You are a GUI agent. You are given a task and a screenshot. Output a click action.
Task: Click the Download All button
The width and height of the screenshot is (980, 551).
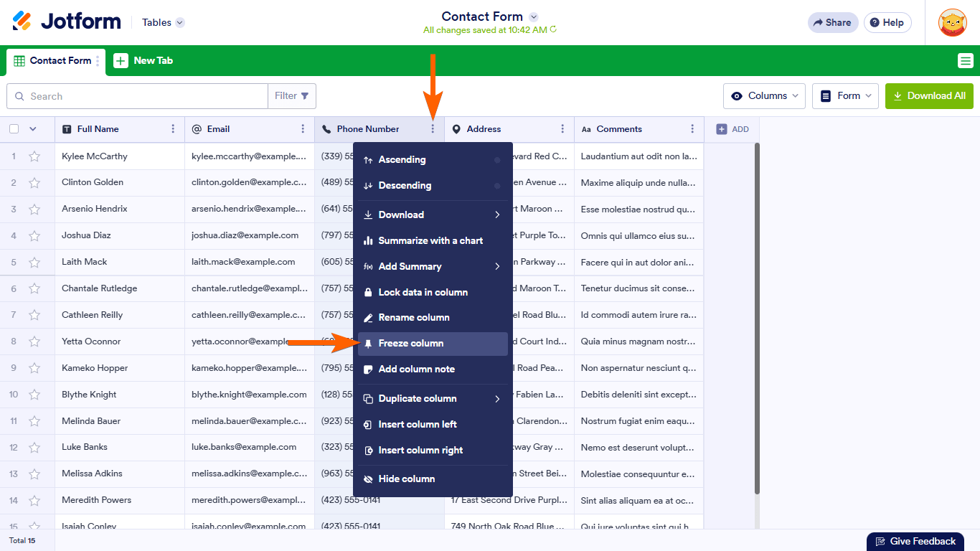tap(929, 96)
